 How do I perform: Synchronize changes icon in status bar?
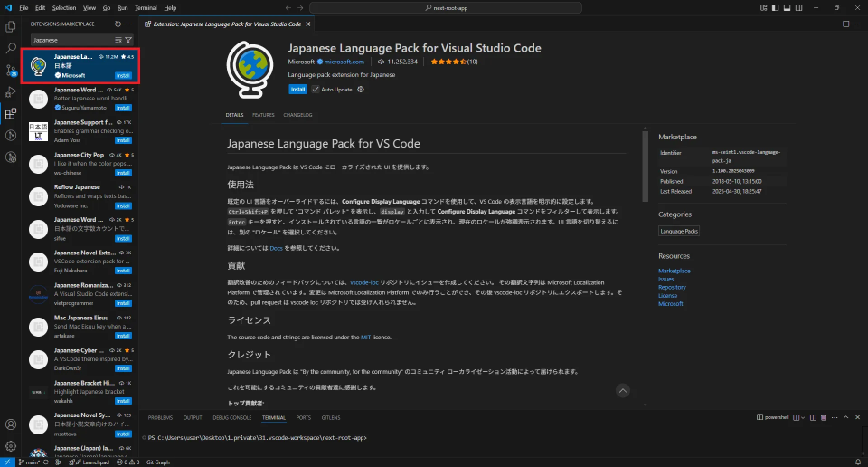(x=46, y=462)
